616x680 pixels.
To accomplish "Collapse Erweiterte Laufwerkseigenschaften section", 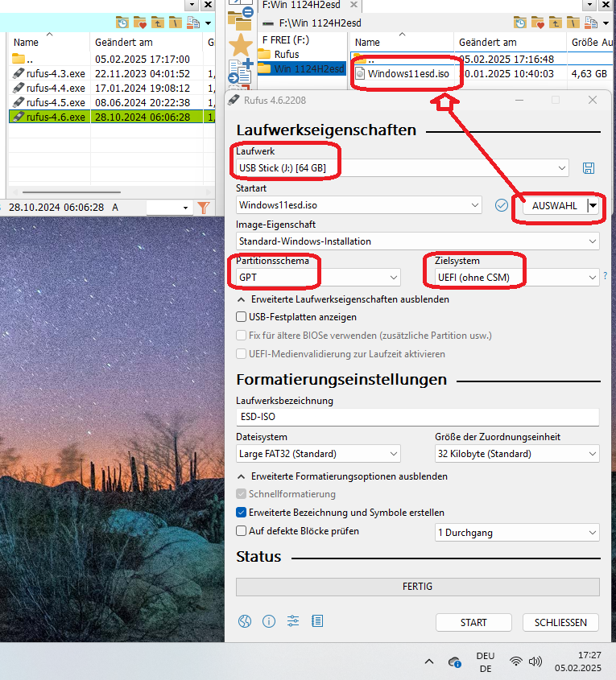I will (x=242, y=299).
